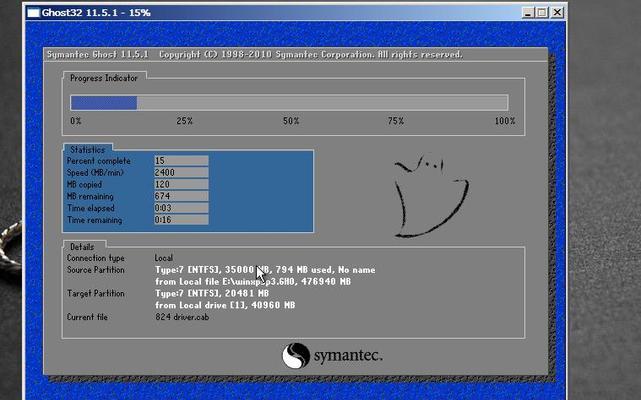
Task: Click the 'Type:7 [NTFS], 35000 MB' source line
Action: 265,270
